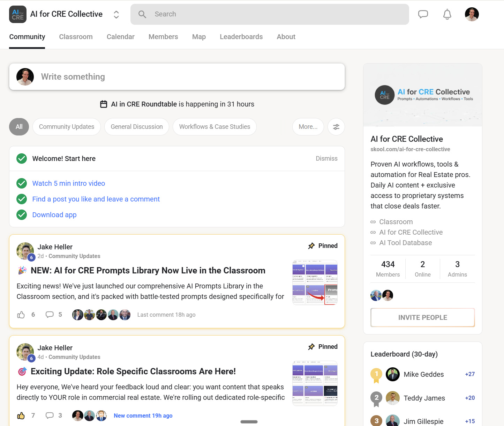Viewport: 504px width, 426px height.
Task: View the 2 Online members
Action: pos(423,269)
